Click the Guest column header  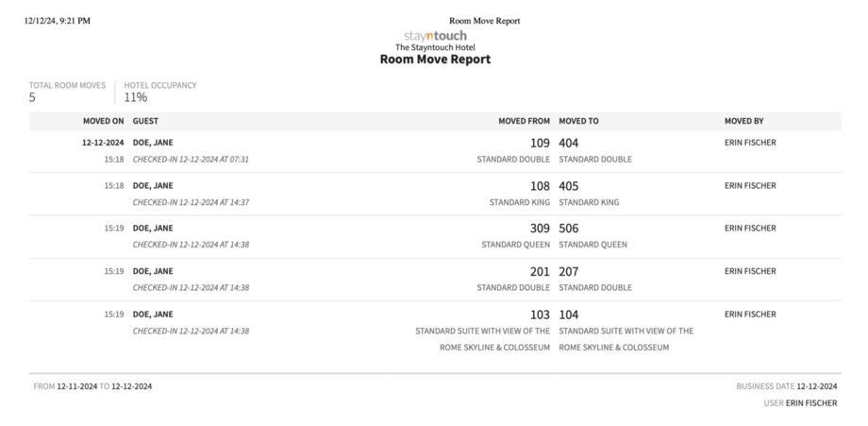tap(145, 121)
